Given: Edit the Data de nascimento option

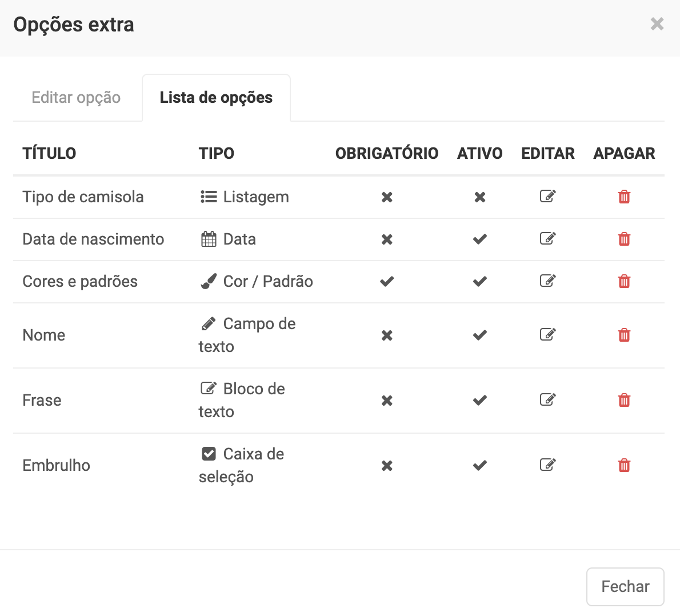Looking at the screenshot, I should tap(547, 239).
